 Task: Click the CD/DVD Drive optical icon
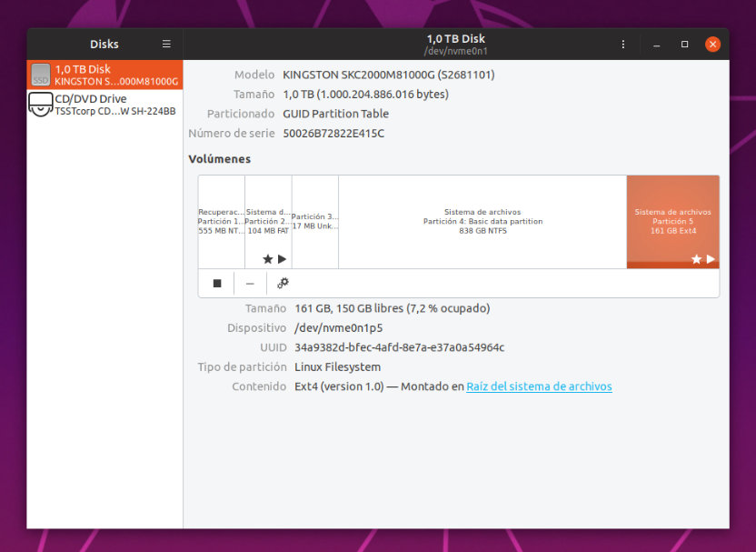[x=40, y=105]
